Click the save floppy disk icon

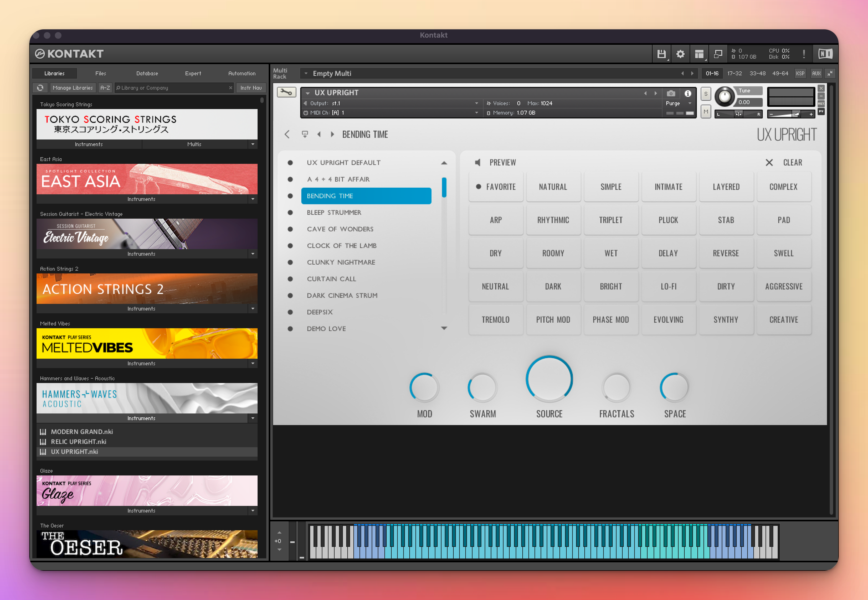click(661, 54)
